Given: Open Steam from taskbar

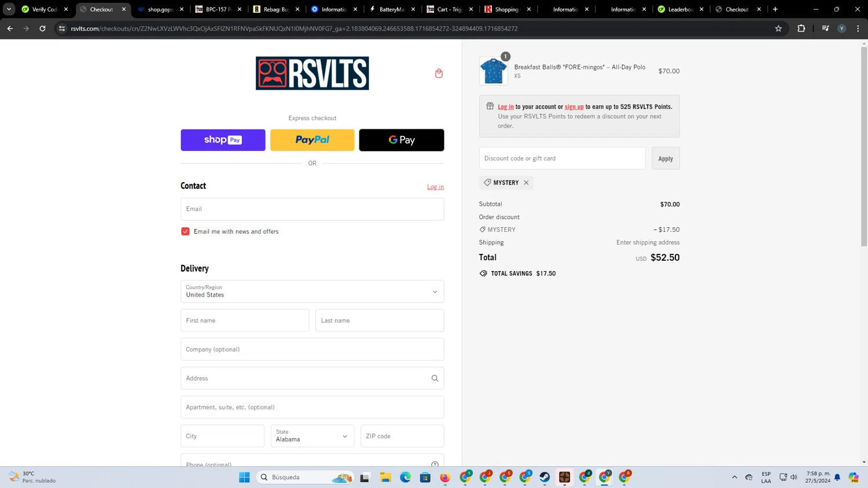Looking at the screenshot, I should click(545, 477).
